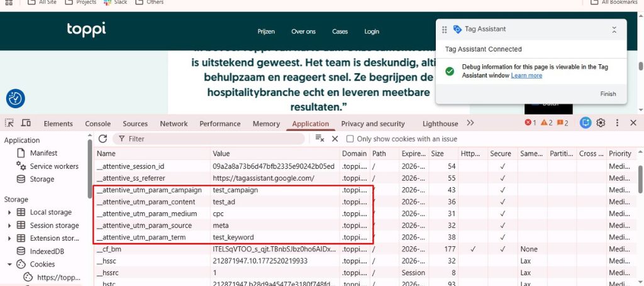Click the inspect element selector icon
644x286 pixels.
[9, 123]
